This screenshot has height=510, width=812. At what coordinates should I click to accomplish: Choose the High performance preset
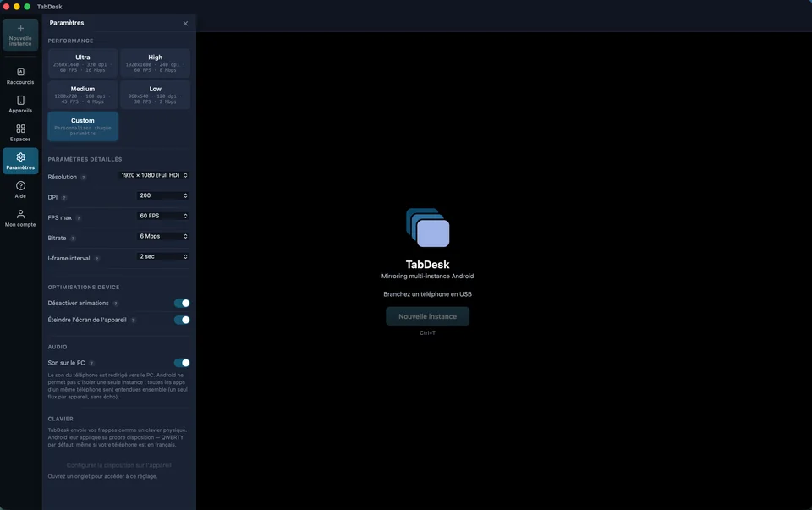156,63
